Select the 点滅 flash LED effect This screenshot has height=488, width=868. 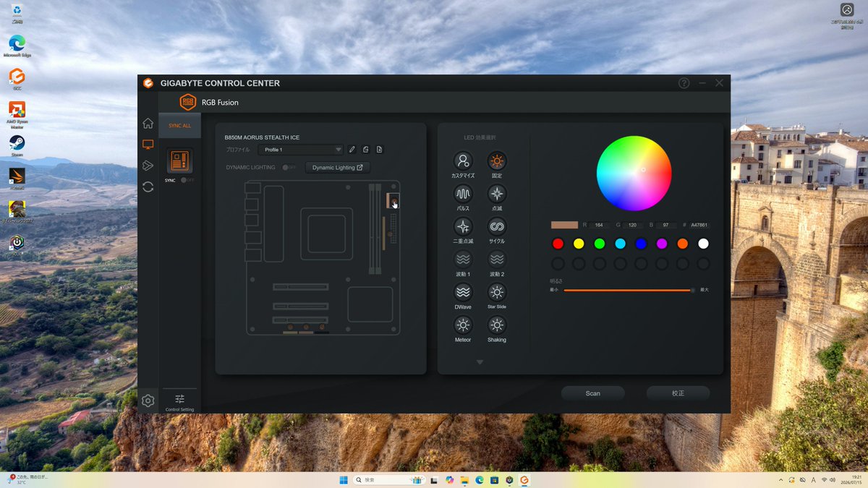[497, 194]
